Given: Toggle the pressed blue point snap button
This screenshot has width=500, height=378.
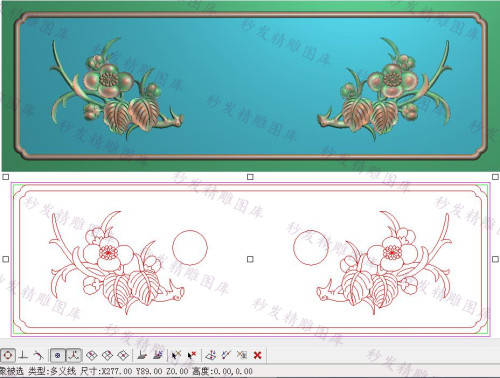Looking at the screenshot, I should pos(57,355).
